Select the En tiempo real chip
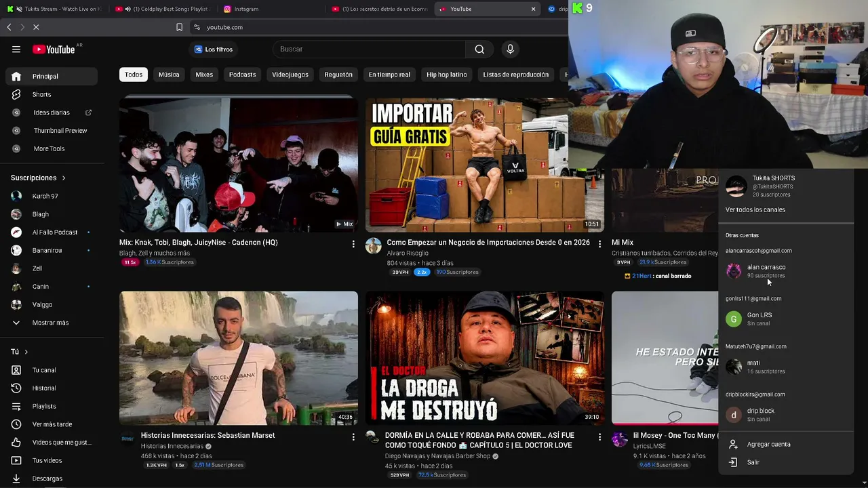Image resolution: width=868 pixels, height=488 pixels. click(389, 75)
